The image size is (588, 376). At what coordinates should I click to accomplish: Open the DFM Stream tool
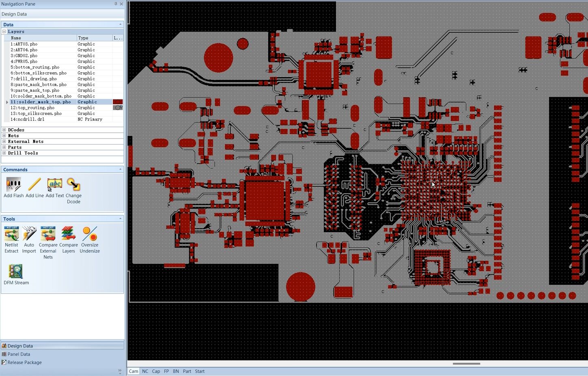pyautogui.click(x=16, y=274)
